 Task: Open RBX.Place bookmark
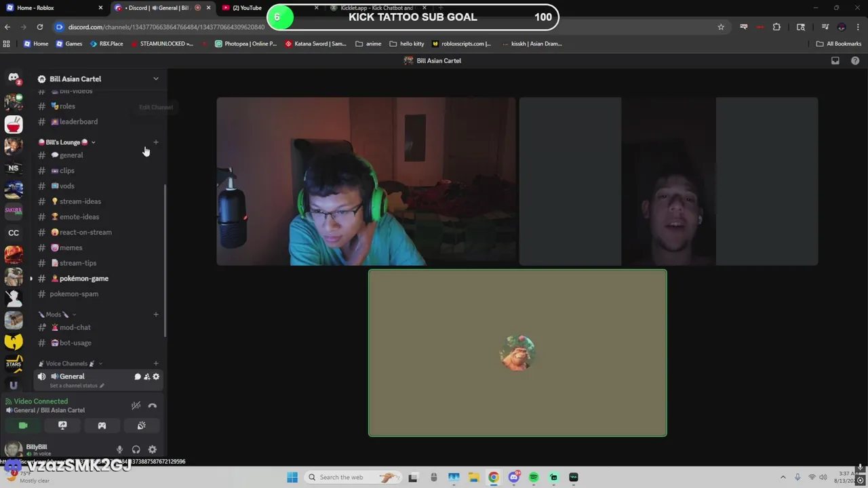click(106, 43)
